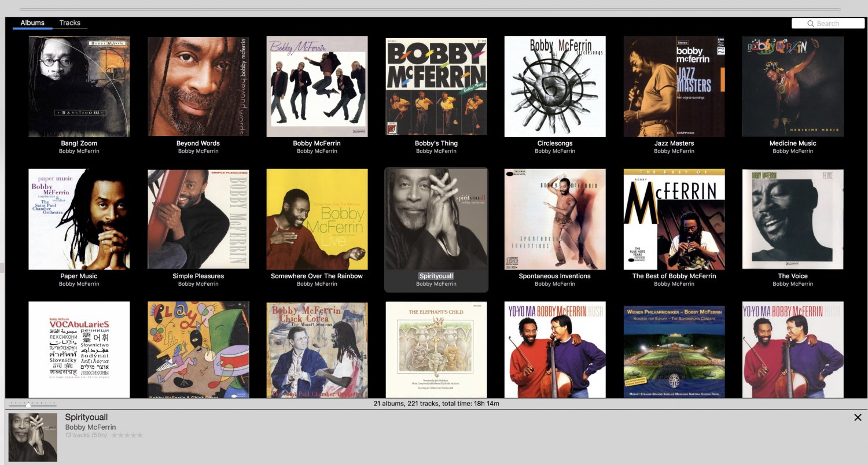Switch to the Tracks tab
This screenshot has width=868, height=465.
pos(70,23)
